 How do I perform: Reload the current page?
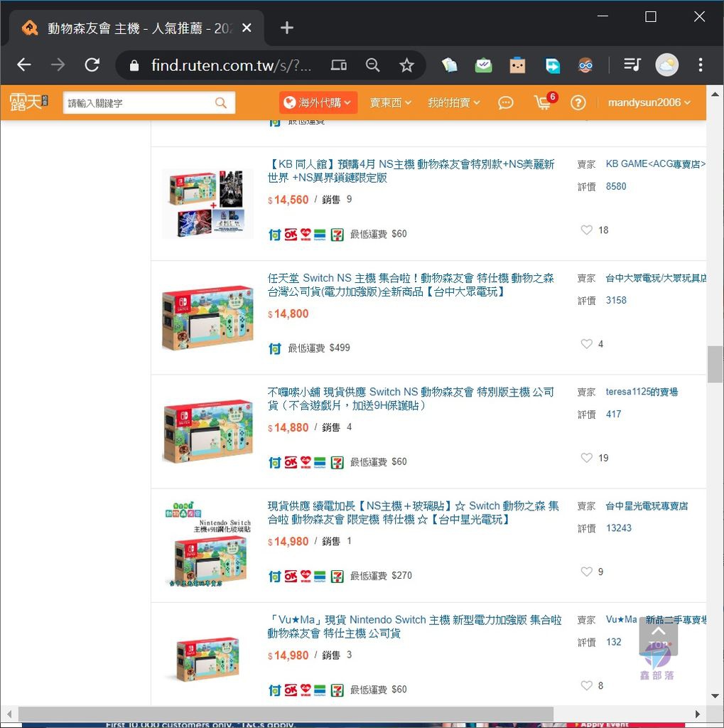point(92,65)
